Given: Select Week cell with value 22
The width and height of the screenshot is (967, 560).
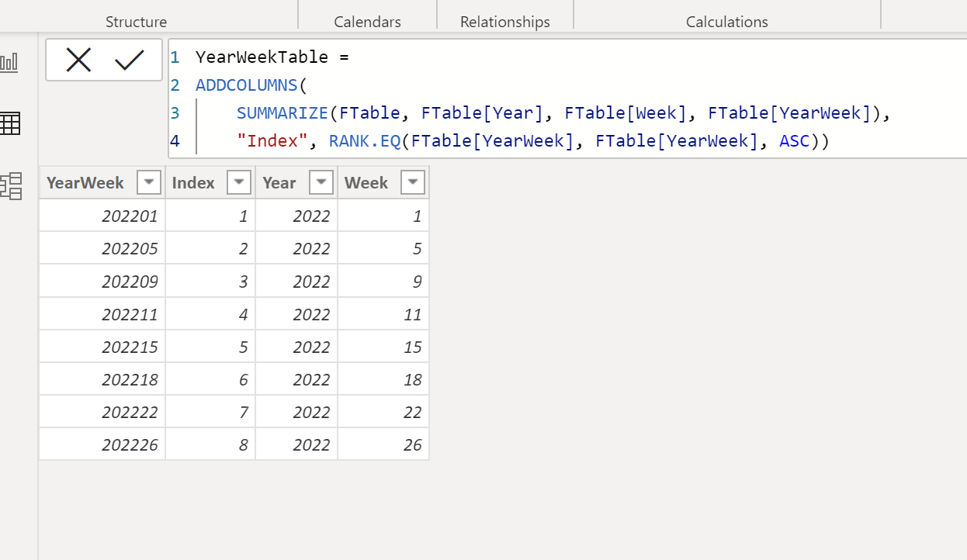Looking at the screenshot, I should (x=383, y=411).
